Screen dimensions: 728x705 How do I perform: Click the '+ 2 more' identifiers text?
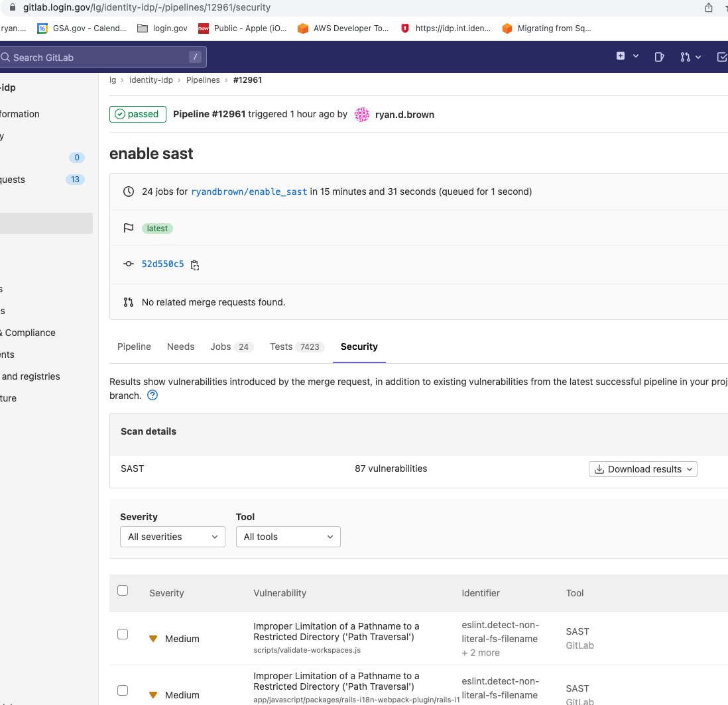point(481,653)
